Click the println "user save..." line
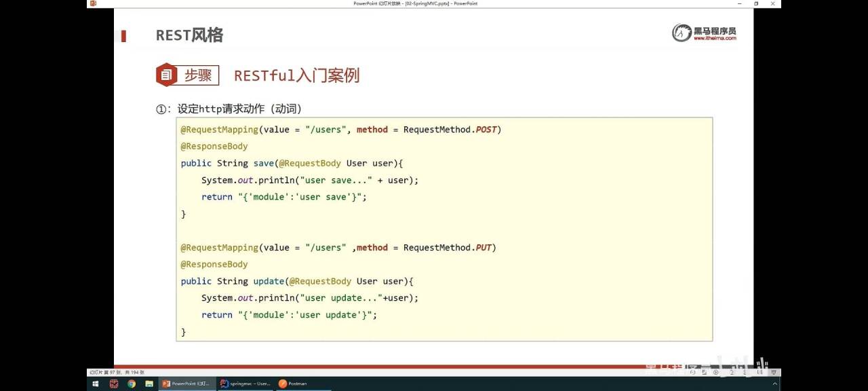 (x=310, y=180)
